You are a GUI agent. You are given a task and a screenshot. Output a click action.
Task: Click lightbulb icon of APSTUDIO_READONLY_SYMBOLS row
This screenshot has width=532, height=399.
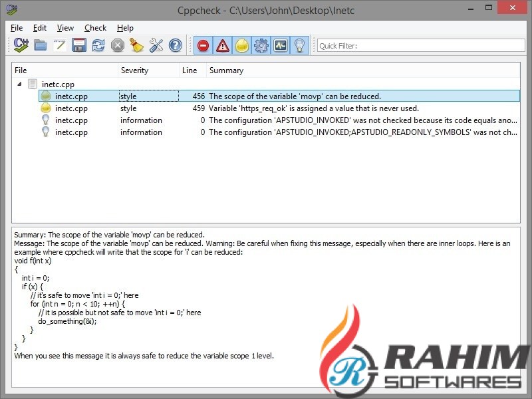[46, 132]
